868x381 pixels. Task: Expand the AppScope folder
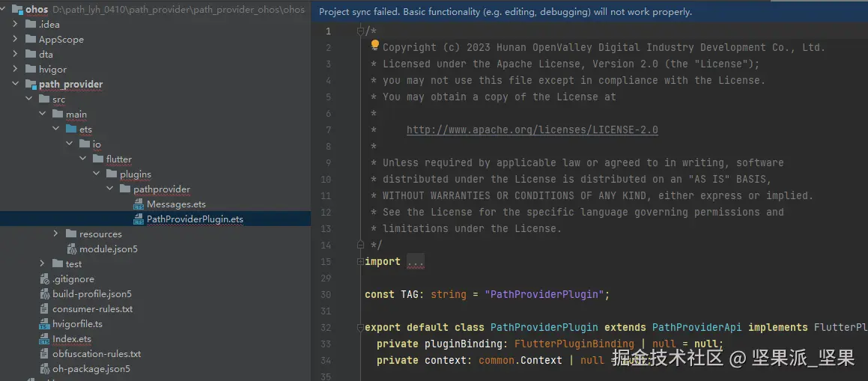coord(16,39)
